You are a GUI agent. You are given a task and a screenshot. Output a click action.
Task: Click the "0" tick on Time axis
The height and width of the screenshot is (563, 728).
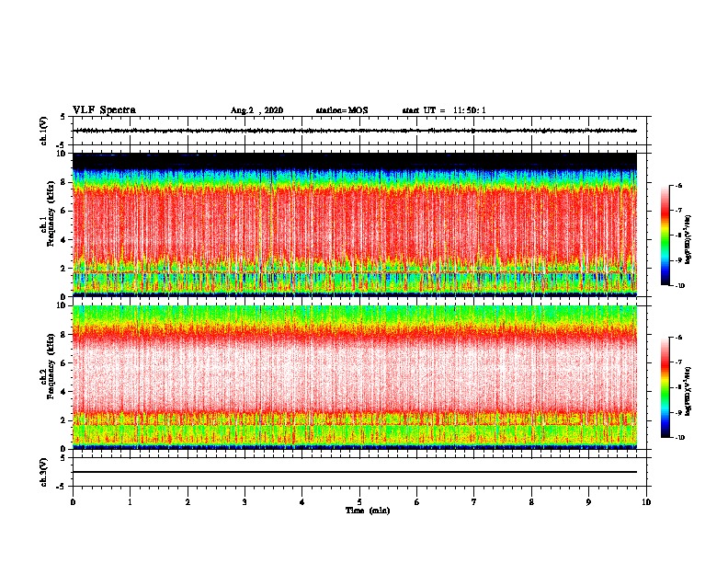[x=73, y=501]
